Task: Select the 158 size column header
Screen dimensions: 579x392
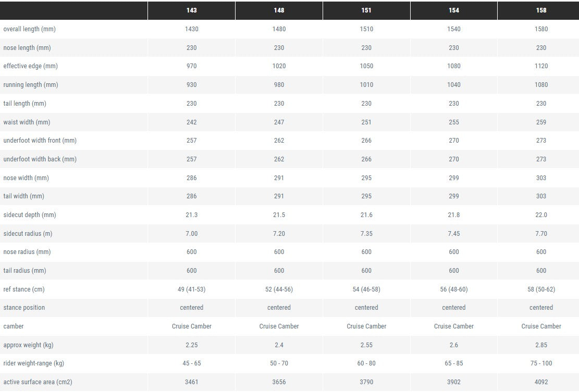Action: click(x=541, y=10)
